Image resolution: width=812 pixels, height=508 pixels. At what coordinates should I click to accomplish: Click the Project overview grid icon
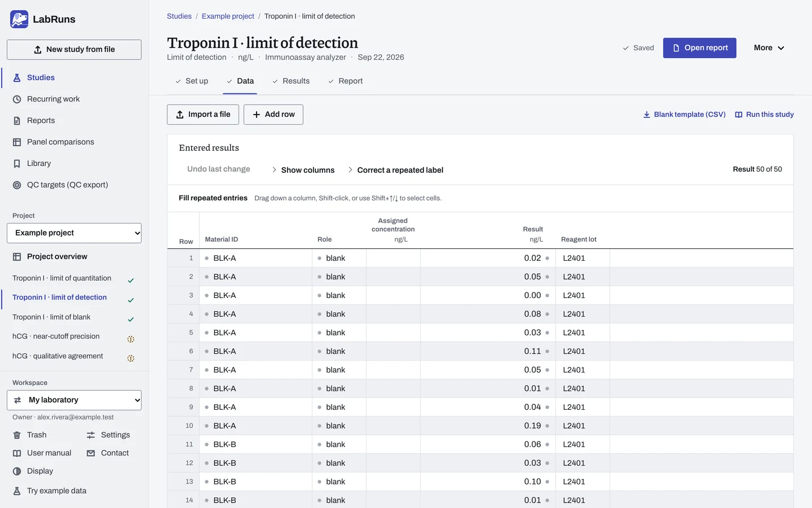pyautogui.click(x=17, y=257)
